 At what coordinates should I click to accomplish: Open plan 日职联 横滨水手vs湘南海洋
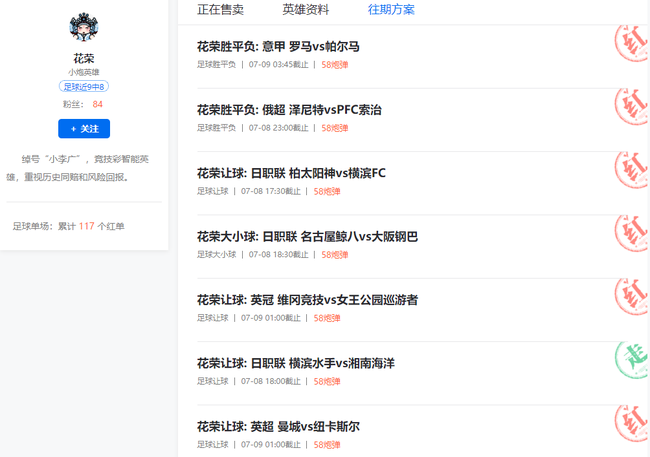pyautogui.click(x=296, y=363)
